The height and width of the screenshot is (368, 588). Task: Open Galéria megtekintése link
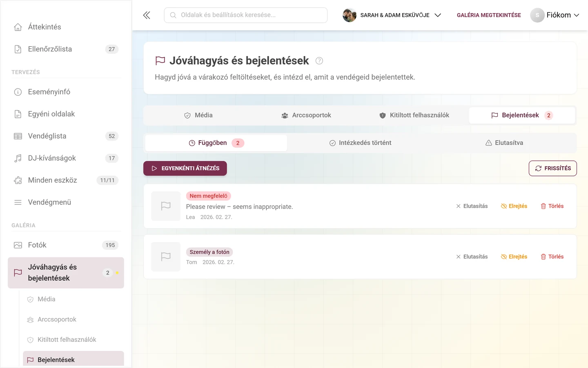click(489, 15)
